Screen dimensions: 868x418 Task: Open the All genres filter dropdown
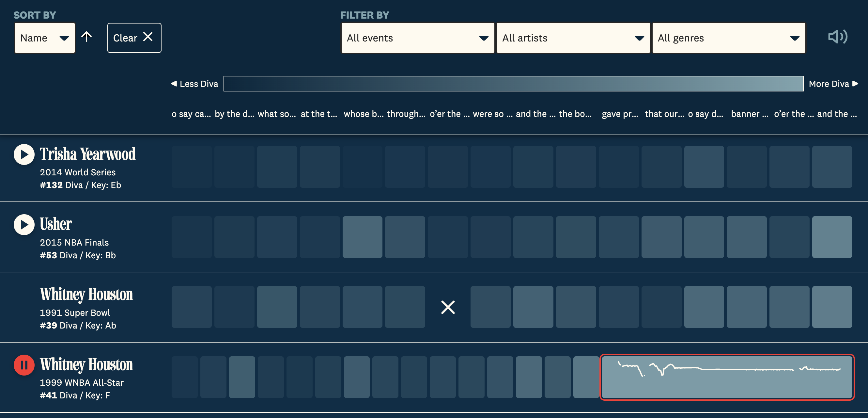pyautogui.click(x=728, y=38)
